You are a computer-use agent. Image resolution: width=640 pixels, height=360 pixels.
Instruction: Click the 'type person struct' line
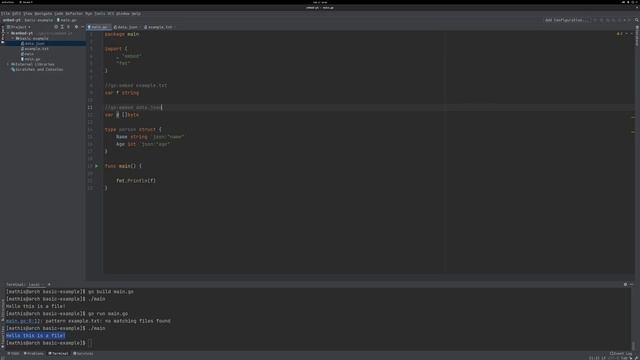133,130
